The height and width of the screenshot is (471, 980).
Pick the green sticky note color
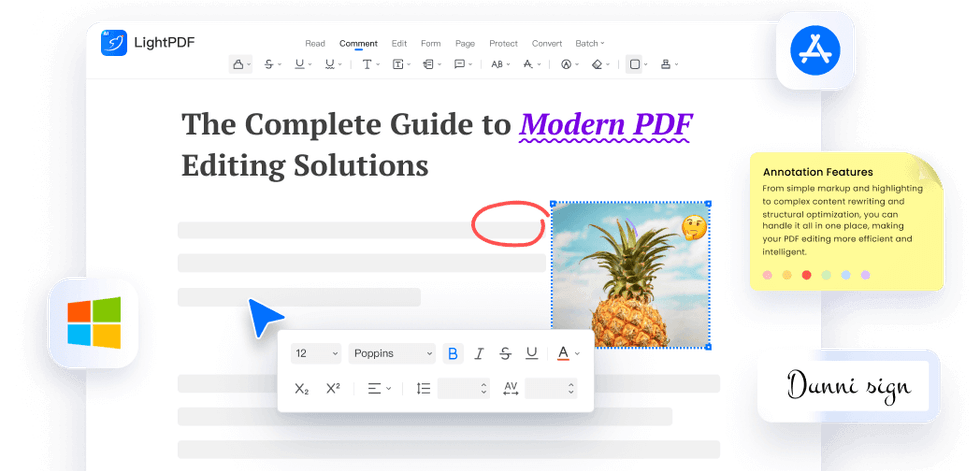[x=826, y=275]
